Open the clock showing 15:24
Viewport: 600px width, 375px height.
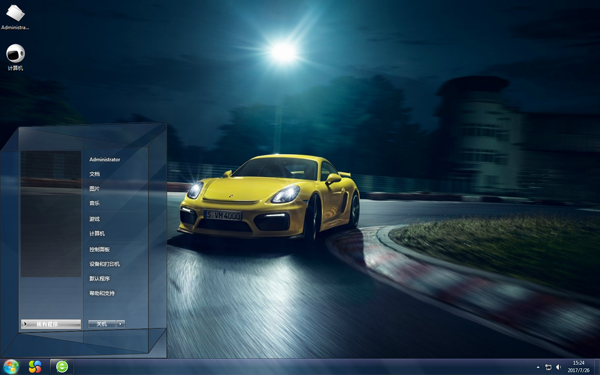(579, 367)
